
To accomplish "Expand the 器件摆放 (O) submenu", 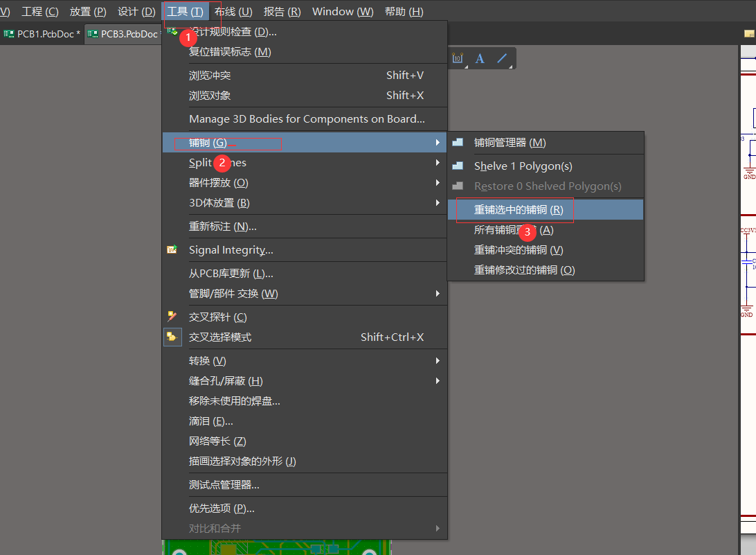I will [305, 183].
